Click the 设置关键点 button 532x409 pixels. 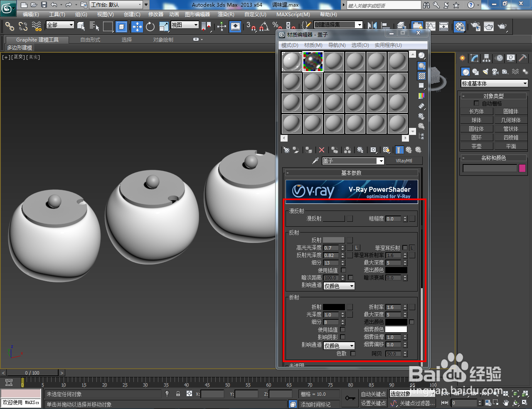(373, 403)
